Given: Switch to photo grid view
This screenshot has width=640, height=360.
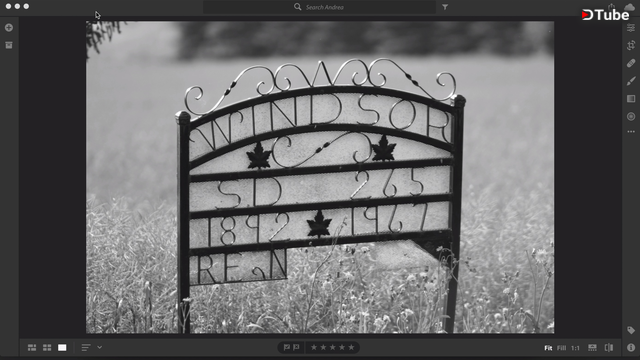Looking at the screenshot, I should click(32, 347).
